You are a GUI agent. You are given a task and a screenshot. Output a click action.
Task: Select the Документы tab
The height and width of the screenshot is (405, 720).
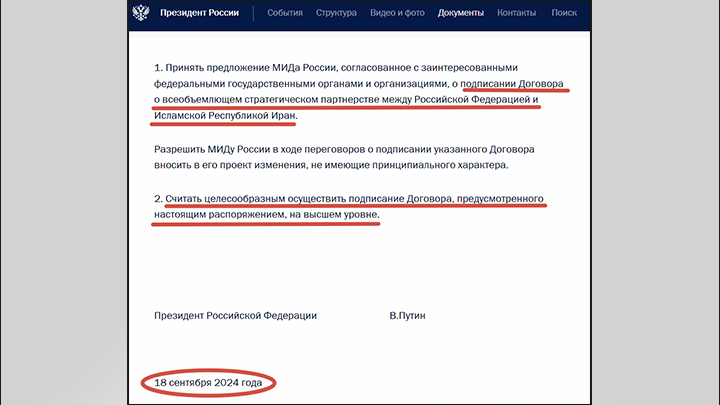pyautogui.click(x=461, y=14)
